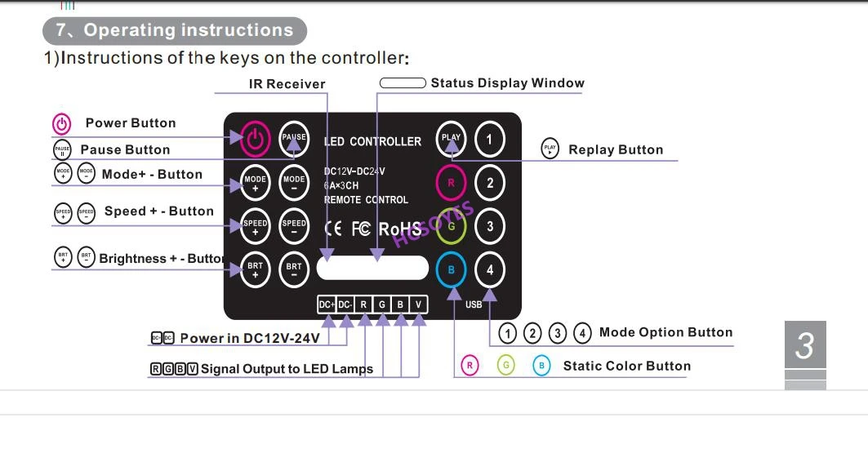Click the DC+ terminal on the controller
Image resolution: width=868 pixels, height=449 pixels.
[x=327, y=305]
